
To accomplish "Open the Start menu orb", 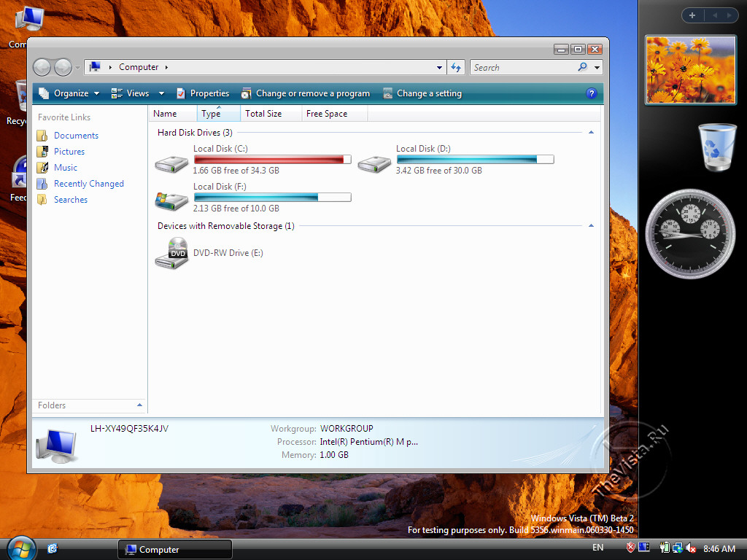I will tap(21, 548).
